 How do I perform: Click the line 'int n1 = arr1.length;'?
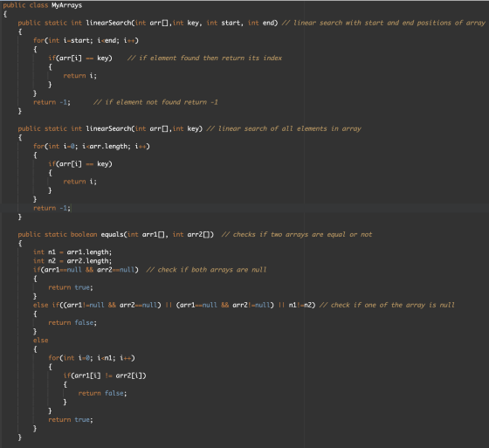[x=72, y=252]
